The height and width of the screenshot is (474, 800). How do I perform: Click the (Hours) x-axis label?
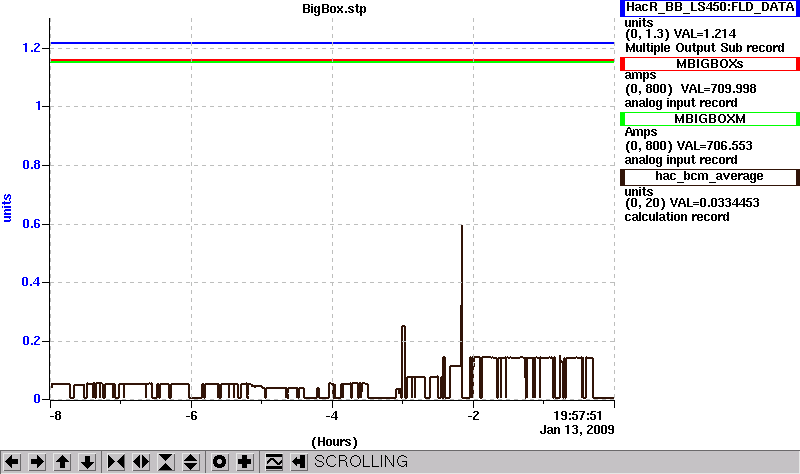pos(334,442)
